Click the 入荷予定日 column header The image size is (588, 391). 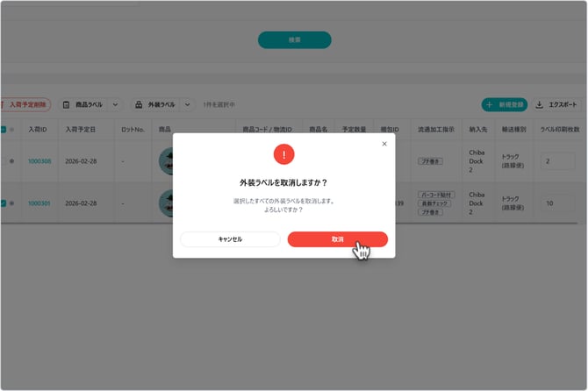click(x=81, y=130)
